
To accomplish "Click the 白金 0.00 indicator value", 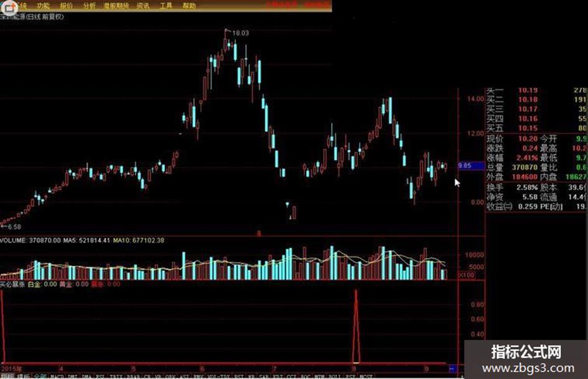I will pos(42,284).
